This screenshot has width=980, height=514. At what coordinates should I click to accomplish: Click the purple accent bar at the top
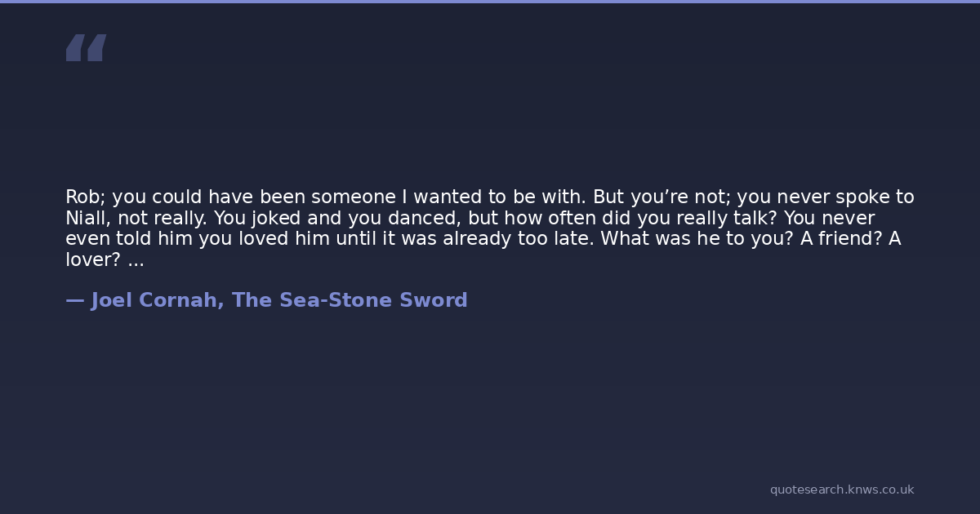tap(490, 2)
